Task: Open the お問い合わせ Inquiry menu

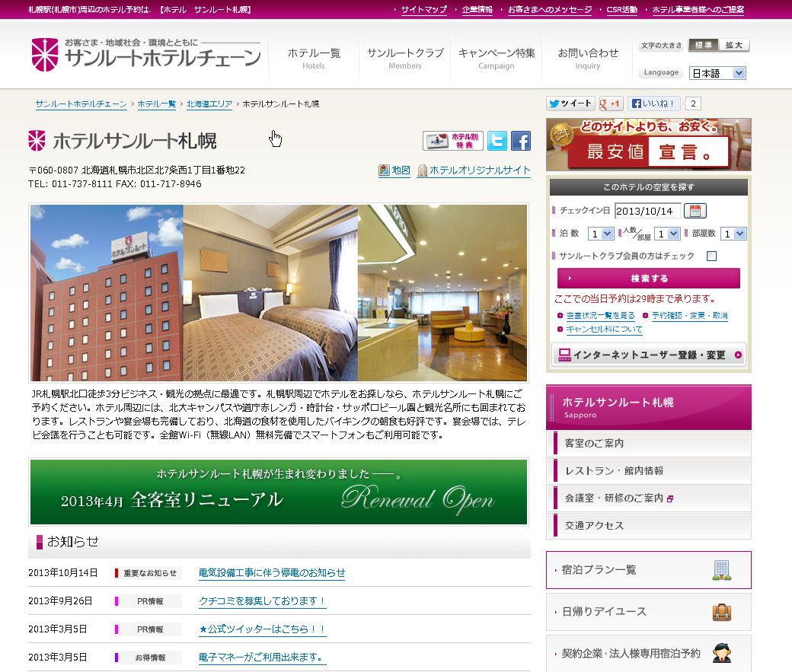Action: tap(587, 58)
